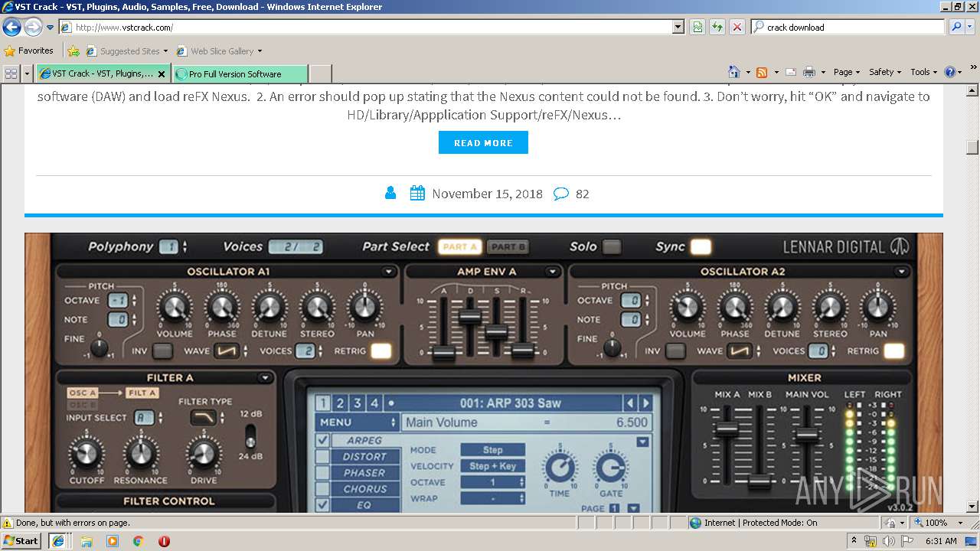
Task: Click the READ MORE button
Action: (483, 142)
